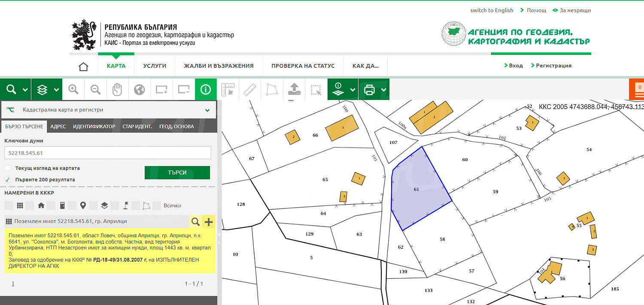Viewport: 644px width, 305px height.
Task: Enable 'Текущ изглед на картата' checkbox
Action: [x=8, y=168]
